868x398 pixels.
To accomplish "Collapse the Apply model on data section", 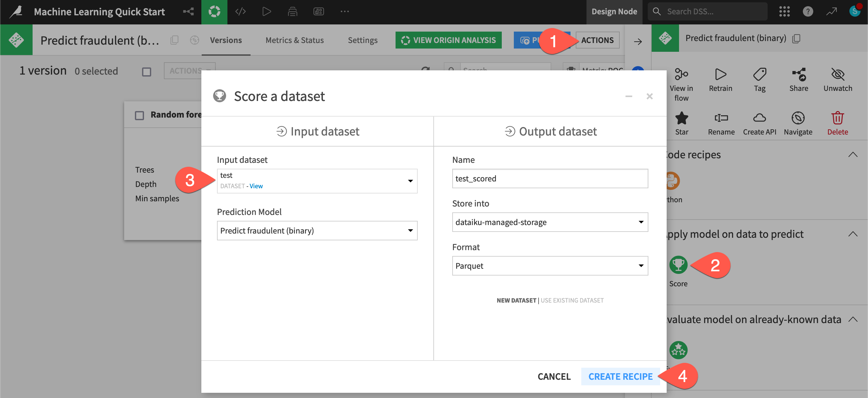I will coord(853,234).
